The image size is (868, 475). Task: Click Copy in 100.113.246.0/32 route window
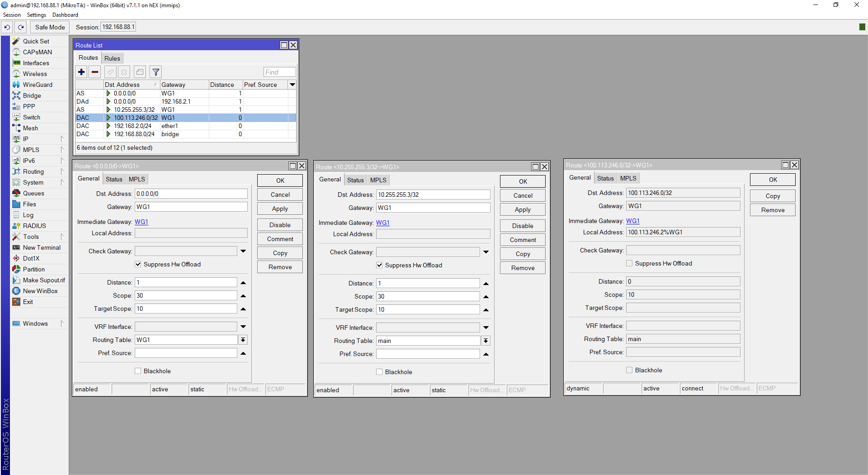pos(773,196)
